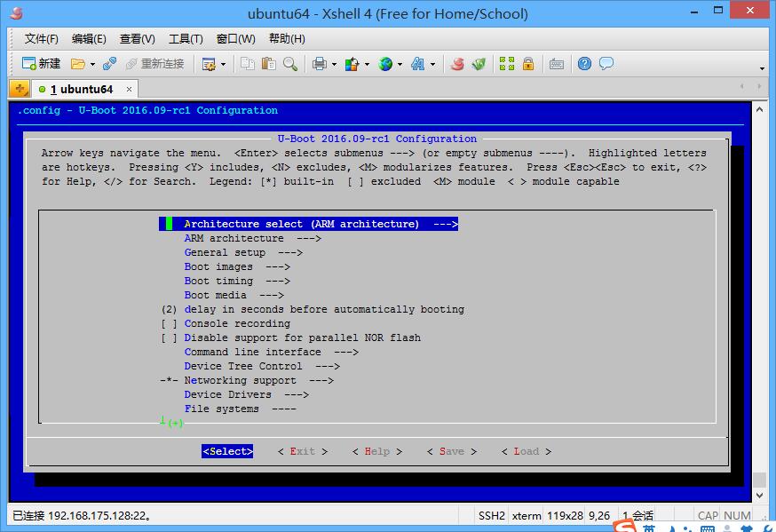Click the terminal scrollbar down arrow
Image resolution: width=776 pixels, height=532 pixels.
point(760,496)
